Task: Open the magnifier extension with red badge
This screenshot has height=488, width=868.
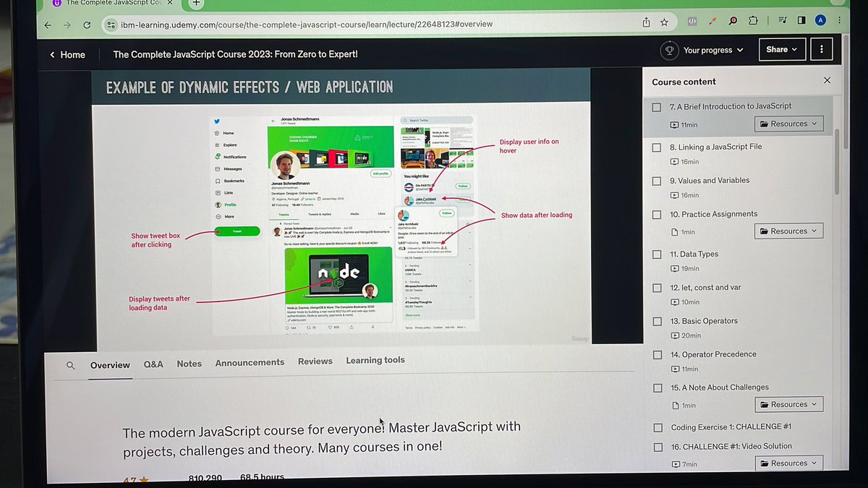Action: (x=733, y=21)
